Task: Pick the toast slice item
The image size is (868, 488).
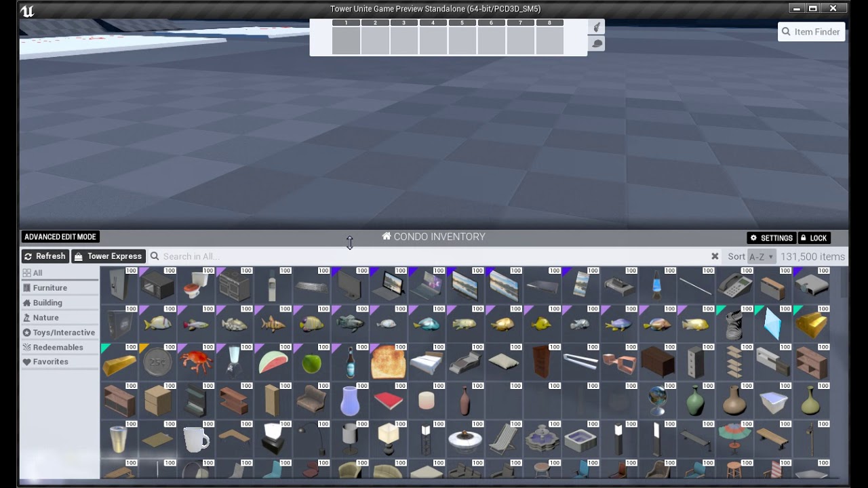Action: pyautogui.click(x=389, y=363)
